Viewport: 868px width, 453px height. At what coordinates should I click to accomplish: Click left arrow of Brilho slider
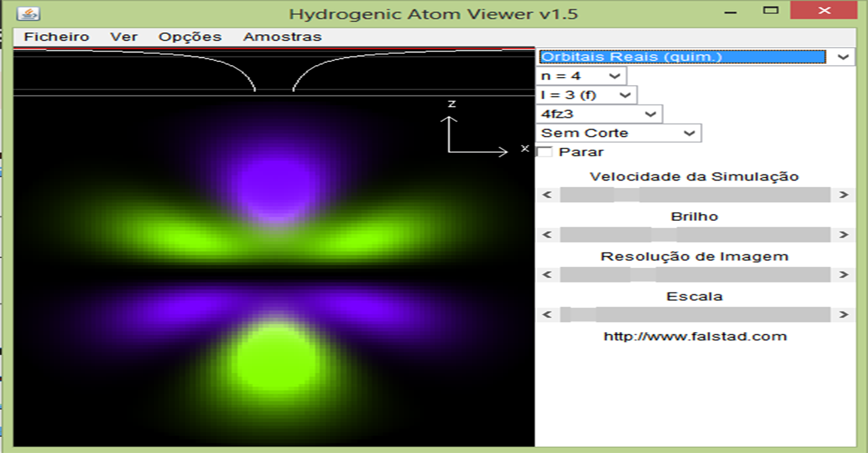[x=547, y=235]
